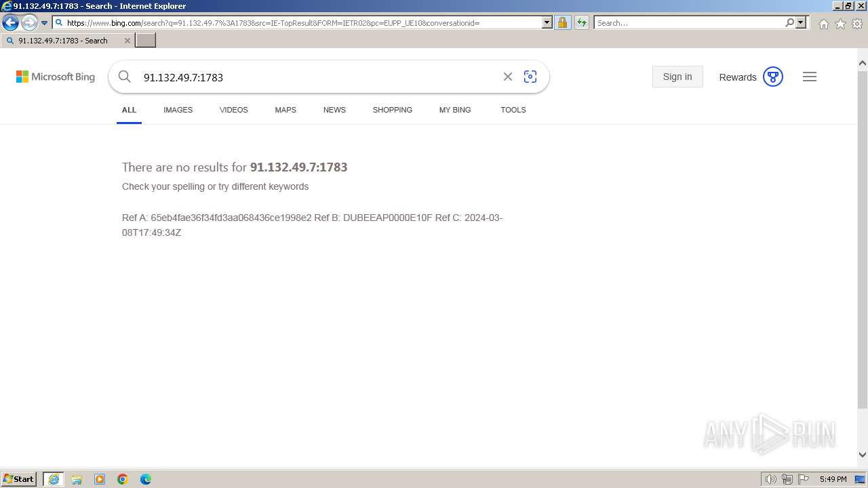868x488 pixels.
Task: Open the search provider dropdown arrow
Action: coord(801,22)
